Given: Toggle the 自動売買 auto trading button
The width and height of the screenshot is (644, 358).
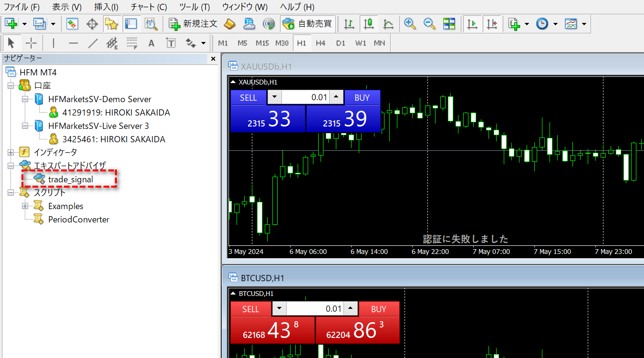Looking at the screenshot, I should 307,23.
